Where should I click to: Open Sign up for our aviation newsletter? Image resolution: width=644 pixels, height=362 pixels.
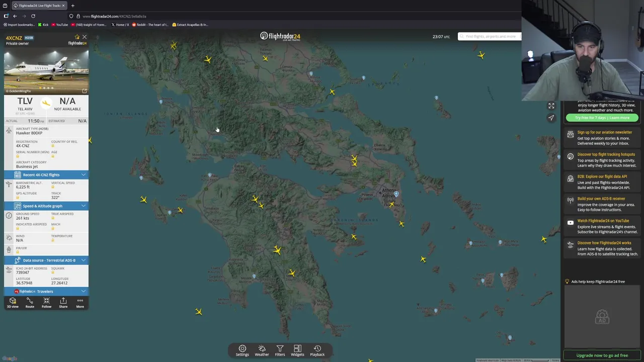pos(602,138)
